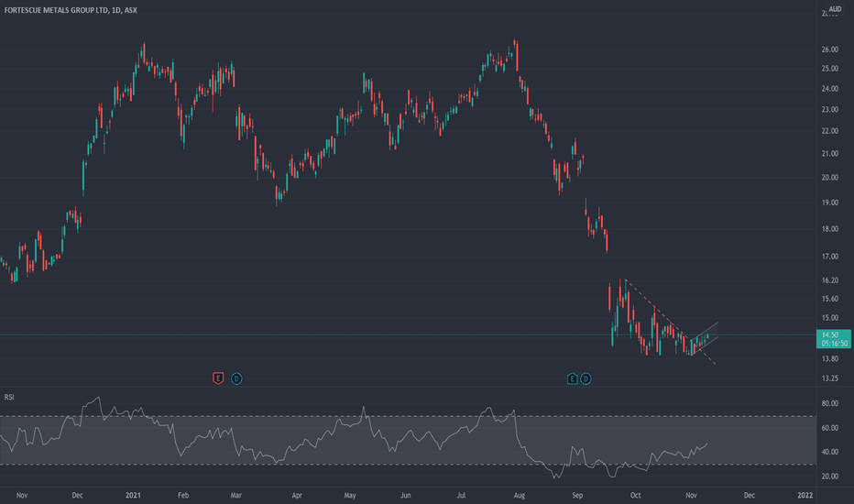The width and height of the screenshot is (854, 504).
Task: Click the 2021 label on time axis
Action: click(x=133, y=495)
